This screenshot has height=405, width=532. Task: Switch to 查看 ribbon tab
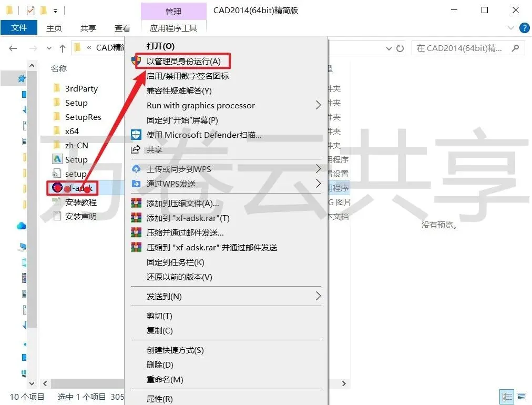[x=122, y=28]
